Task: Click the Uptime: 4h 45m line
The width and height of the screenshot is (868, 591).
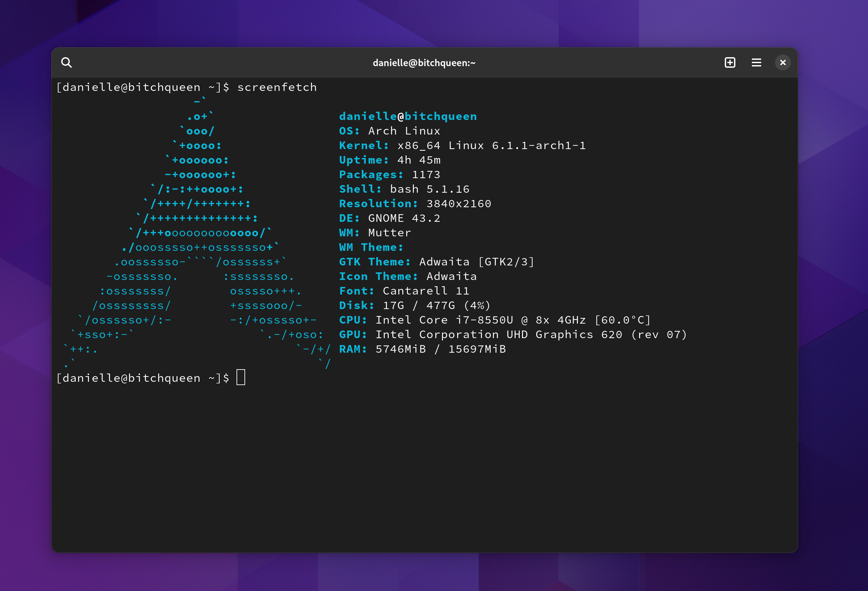Action: pyautogui.click(x=390, y=160)
